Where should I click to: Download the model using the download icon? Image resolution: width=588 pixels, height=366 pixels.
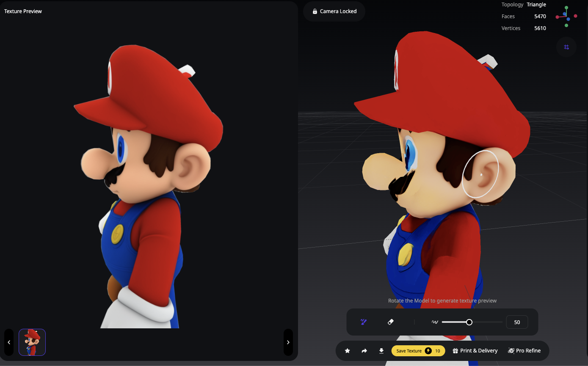pyautogui.click(x=381, y=351)
